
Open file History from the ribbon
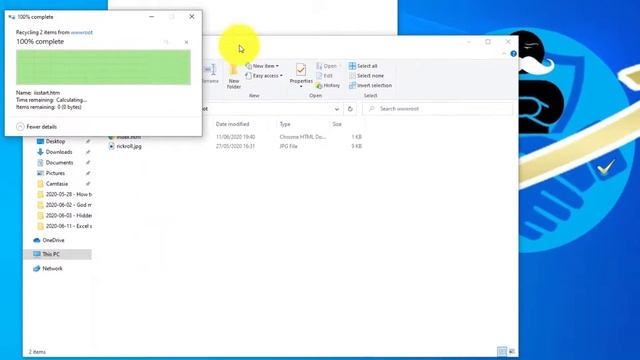(x=328, y=86)
